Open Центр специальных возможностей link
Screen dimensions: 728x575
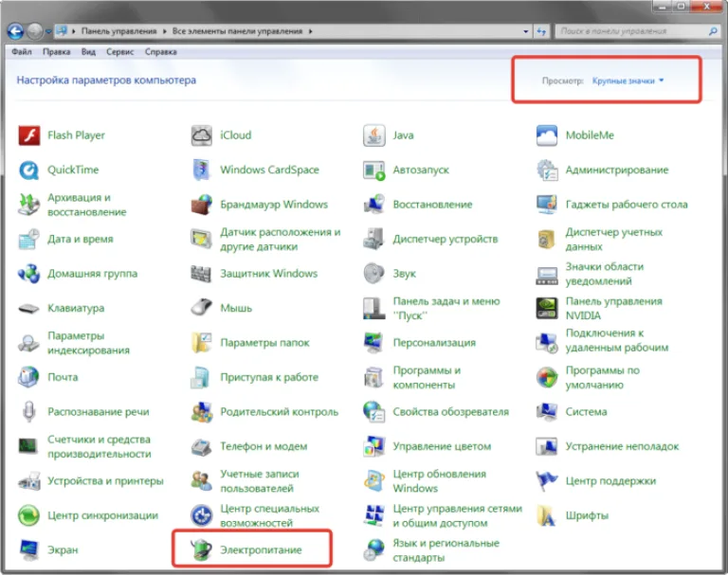pos(270,515)
